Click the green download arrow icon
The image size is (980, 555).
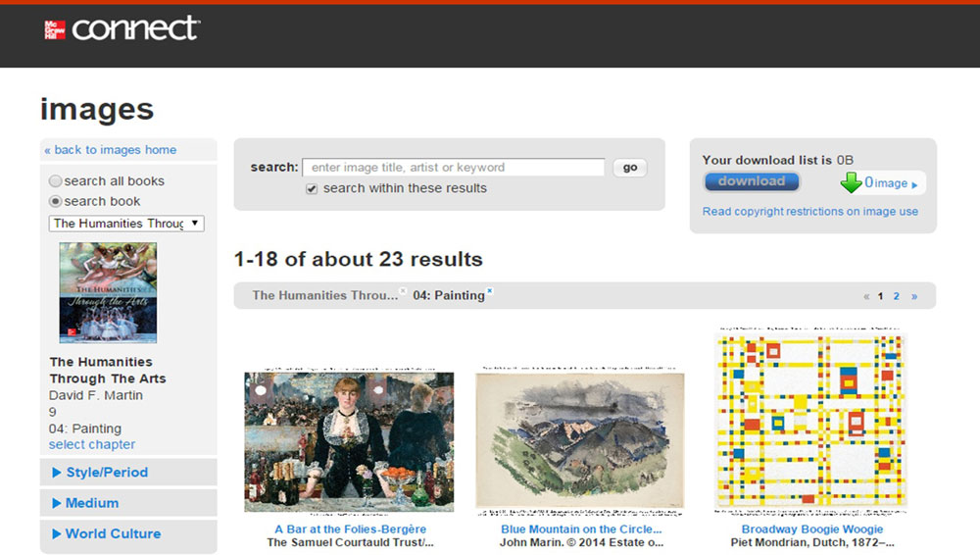(851, 182)
